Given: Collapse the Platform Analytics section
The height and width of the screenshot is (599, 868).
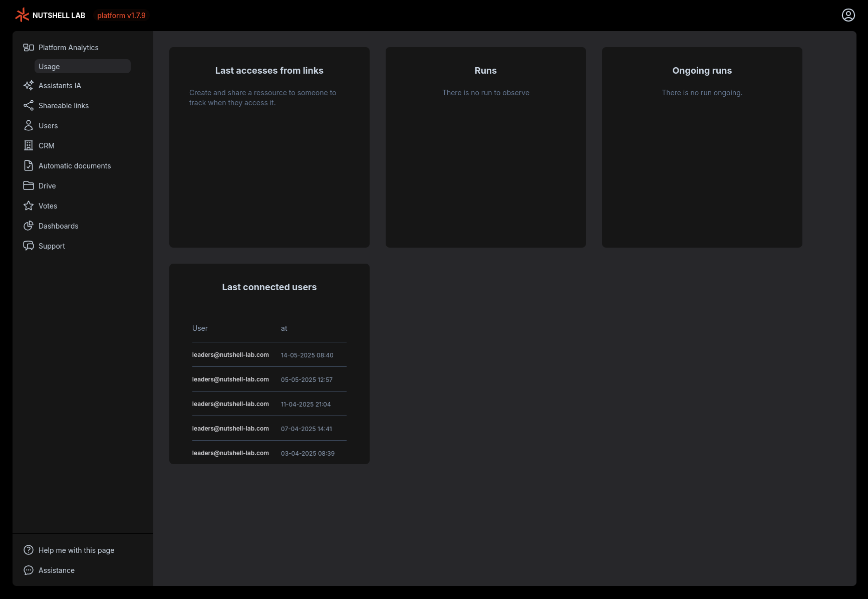Looking at the screenshot, I should point(68,48).
